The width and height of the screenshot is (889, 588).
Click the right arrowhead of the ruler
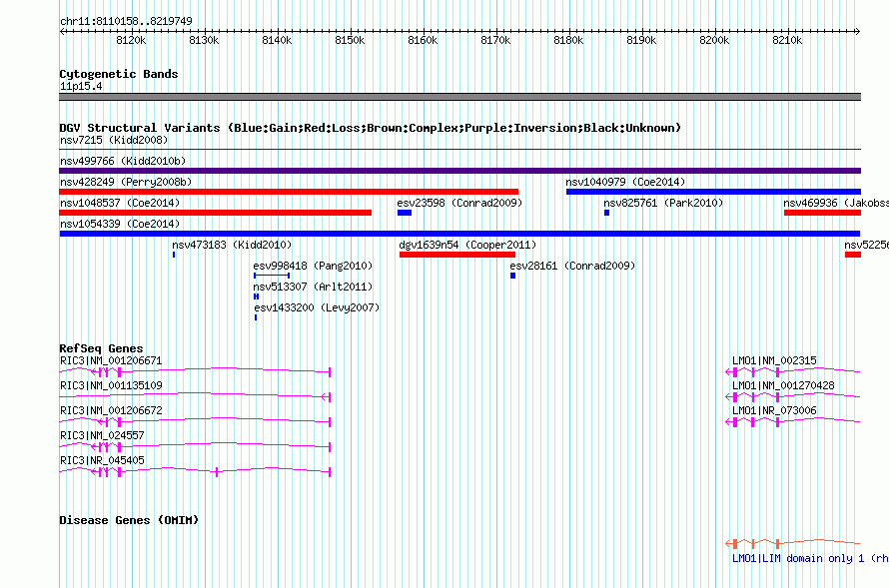point(857,32)
